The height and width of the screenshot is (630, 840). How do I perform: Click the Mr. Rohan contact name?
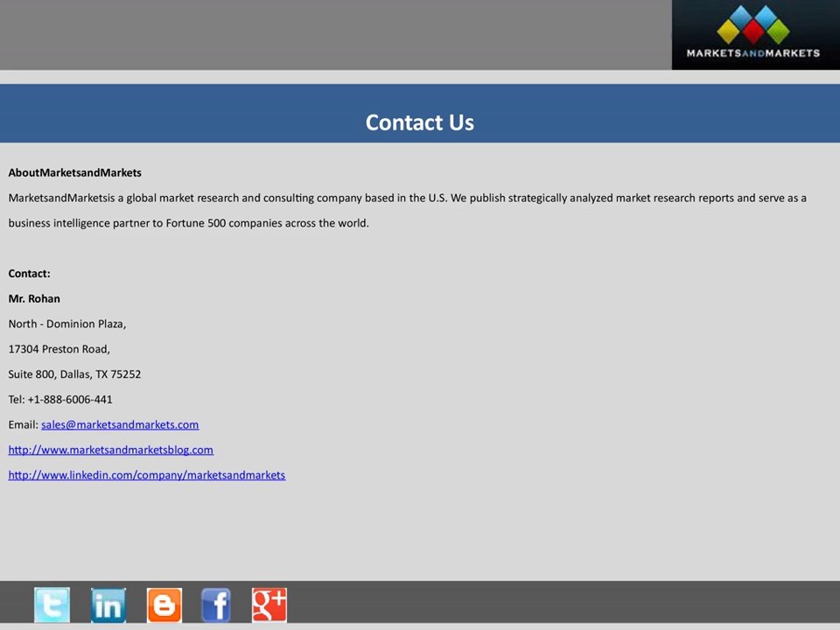tap(34, 298)
